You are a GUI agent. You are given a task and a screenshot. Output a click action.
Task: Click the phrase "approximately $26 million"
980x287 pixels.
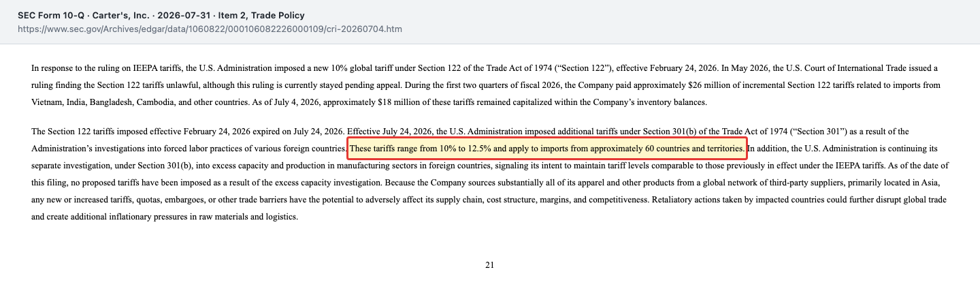click(x=684, y=85)
